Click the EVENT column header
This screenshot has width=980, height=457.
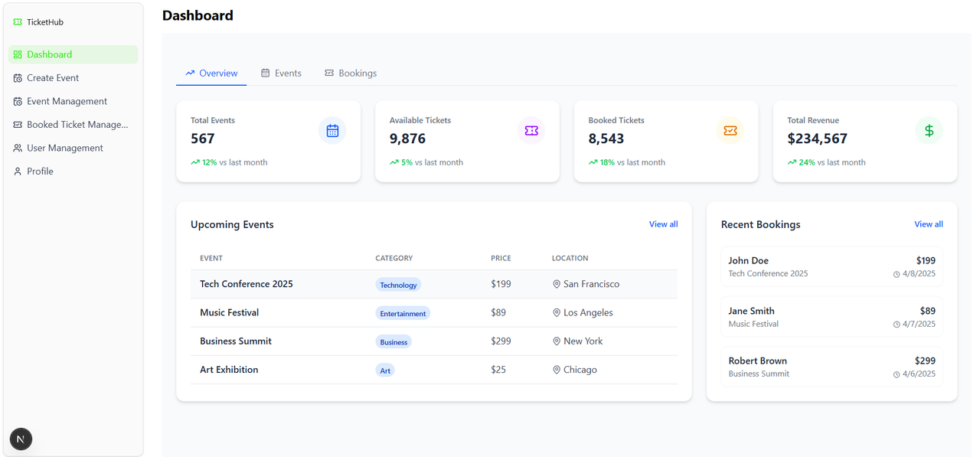(211, 259)
